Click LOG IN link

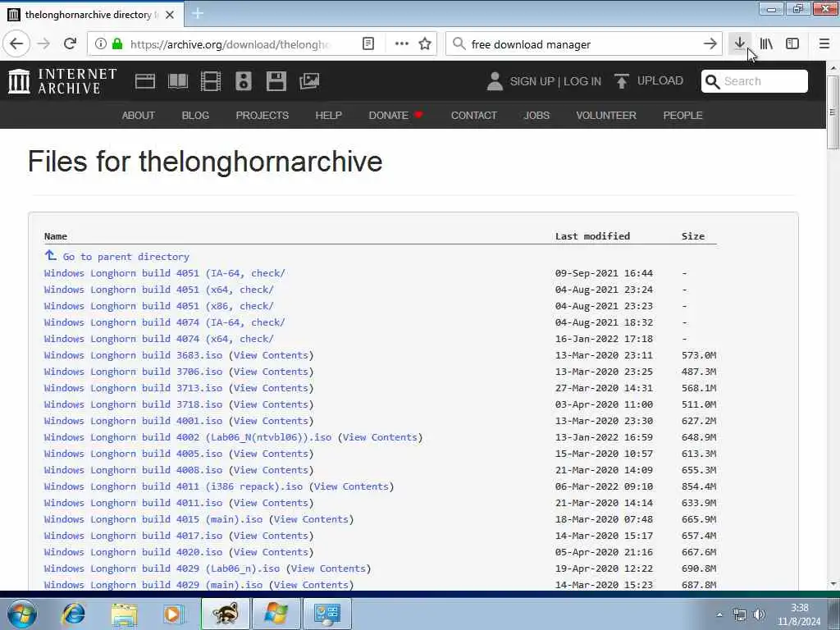(582, 81)
